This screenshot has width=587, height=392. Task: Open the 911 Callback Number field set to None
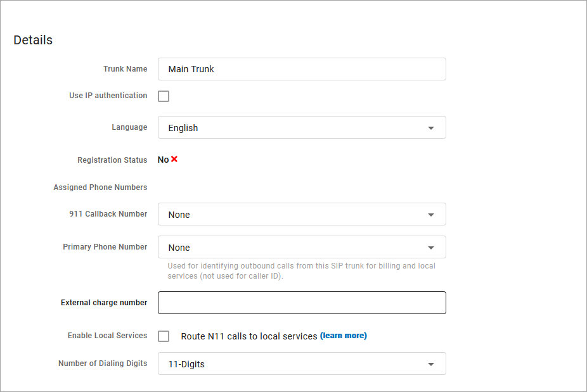pyautogui.click(x=292, y=215)
